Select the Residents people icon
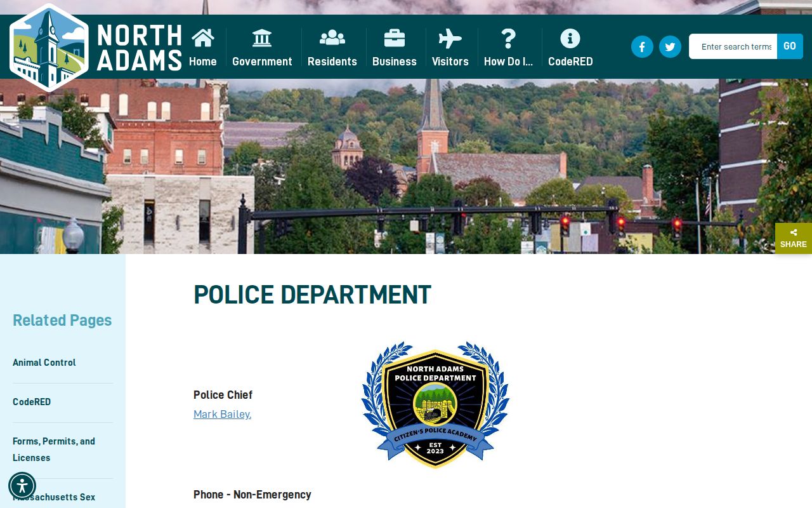 332,38
